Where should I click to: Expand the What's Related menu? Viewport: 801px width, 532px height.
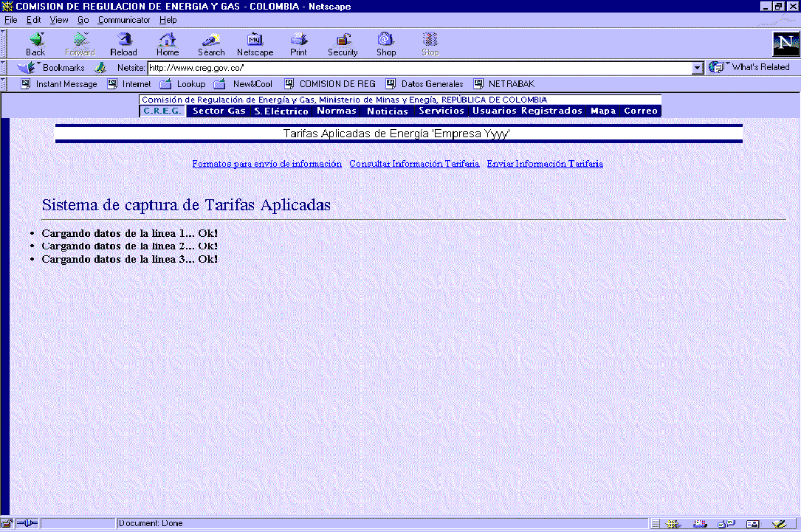coord(751,67)
